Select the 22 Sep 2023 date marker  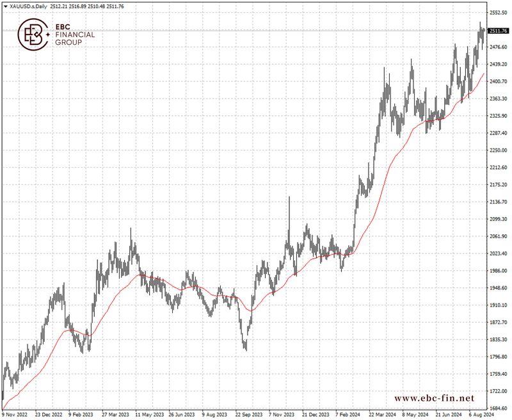tap(248, 414)
